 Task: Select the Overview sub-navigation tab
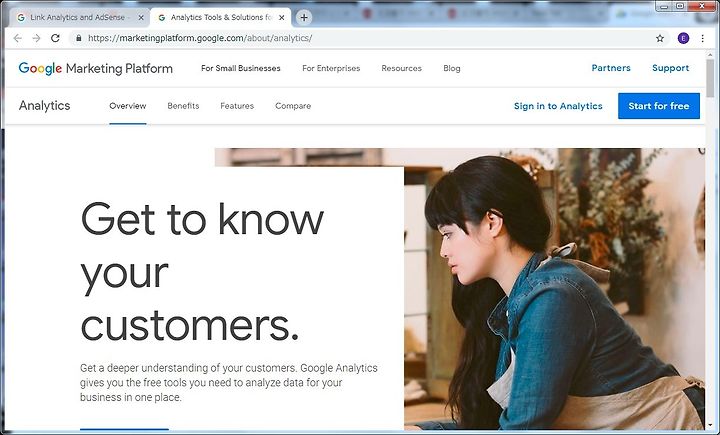click(128, 106)
